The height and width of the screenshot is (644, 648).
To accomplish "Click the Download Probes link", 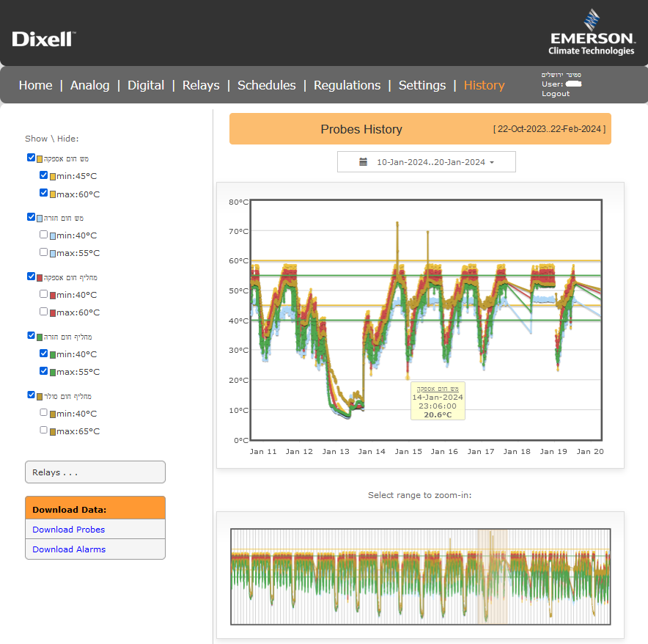I will tap(69, 530).
